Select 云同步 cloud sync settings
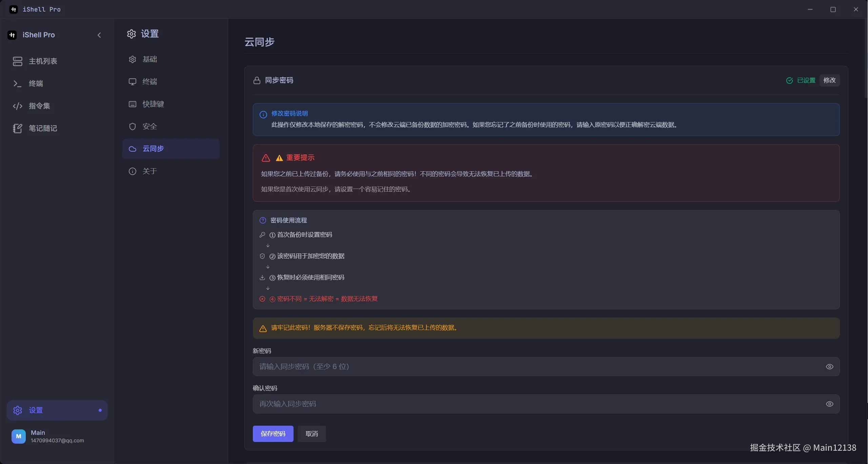This screenshot has width=868, height=464. pyautogui.click(x=153, y=149)
